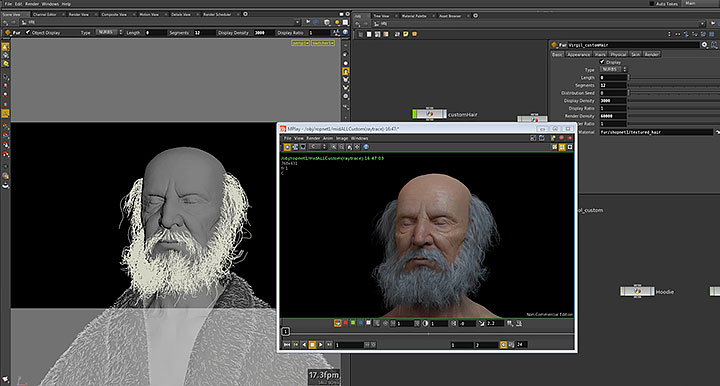Open the File menu in main Houdini window

click(x=8, y=4)
